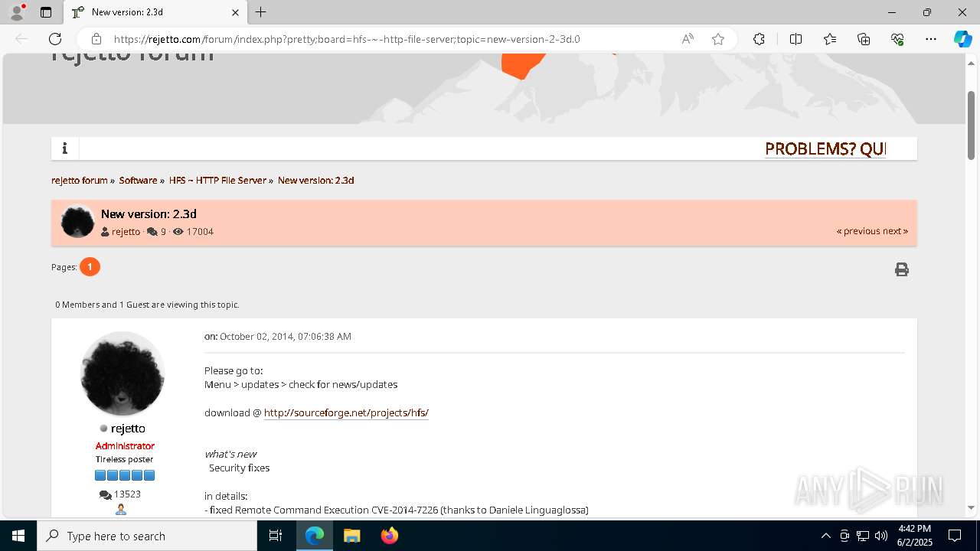Click rejetto avatar in topic header
Image resolution: width=980 pixels, height=551 pixels.
point(77,222)
